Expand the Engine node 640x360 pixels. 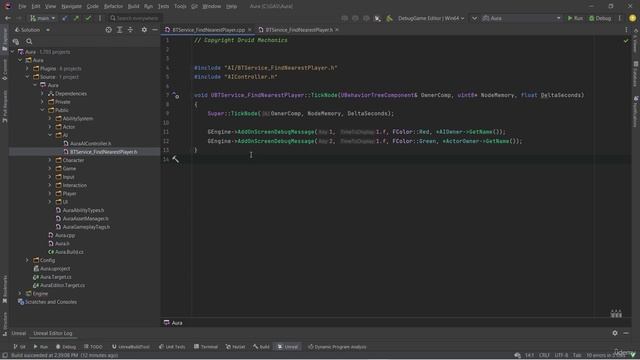click(x=20, y=293)
